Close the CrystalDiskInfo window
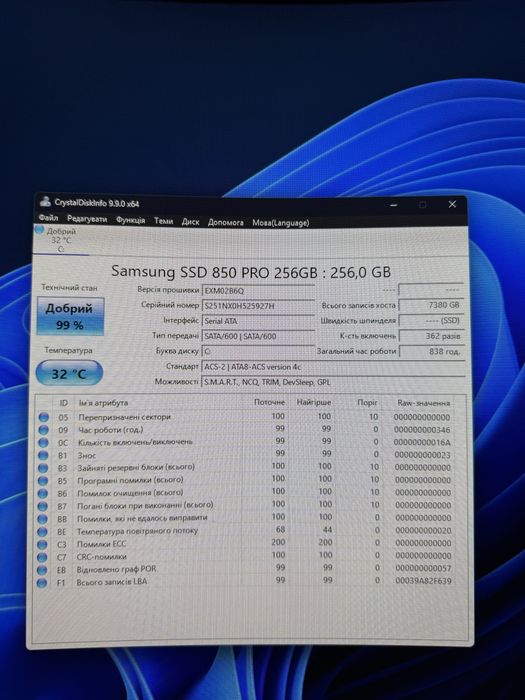Image resolution: width=525 pixels, height=700 pixels. [x=452, y=204]
